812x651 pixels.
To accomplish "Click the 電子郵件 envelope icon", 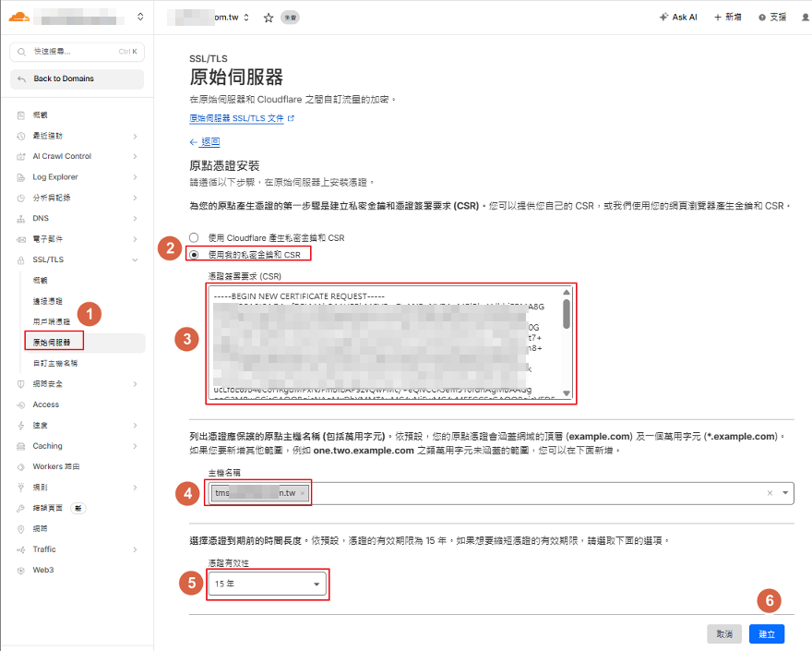I will coord(20,239).
